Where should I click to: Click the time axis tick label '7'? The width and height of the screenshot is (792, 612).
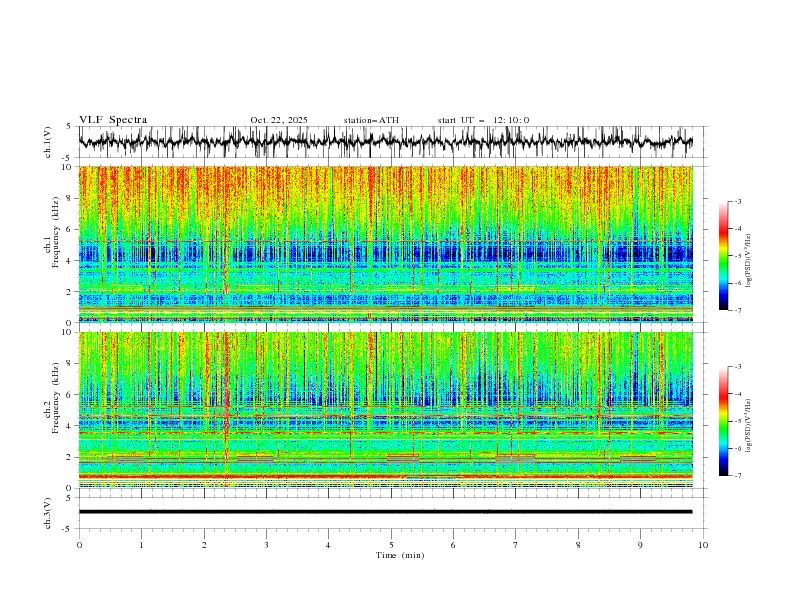516,545
